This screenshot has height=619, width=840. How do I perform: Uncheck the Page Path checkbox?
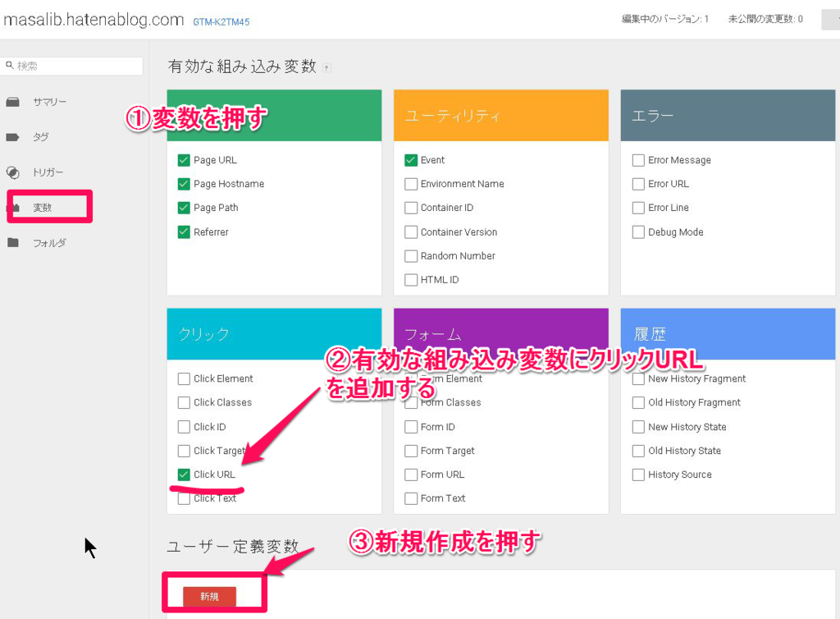click(184, 208)
